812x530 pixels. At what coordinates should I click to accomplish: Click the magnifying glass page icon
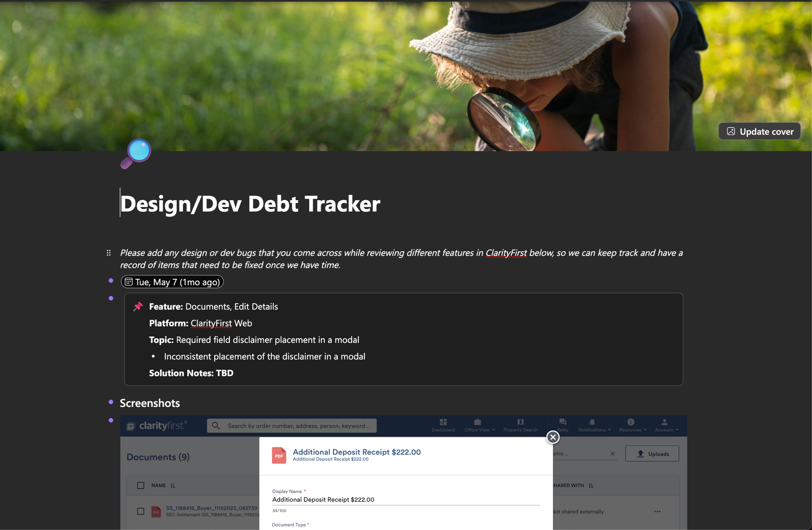[136, 153]
